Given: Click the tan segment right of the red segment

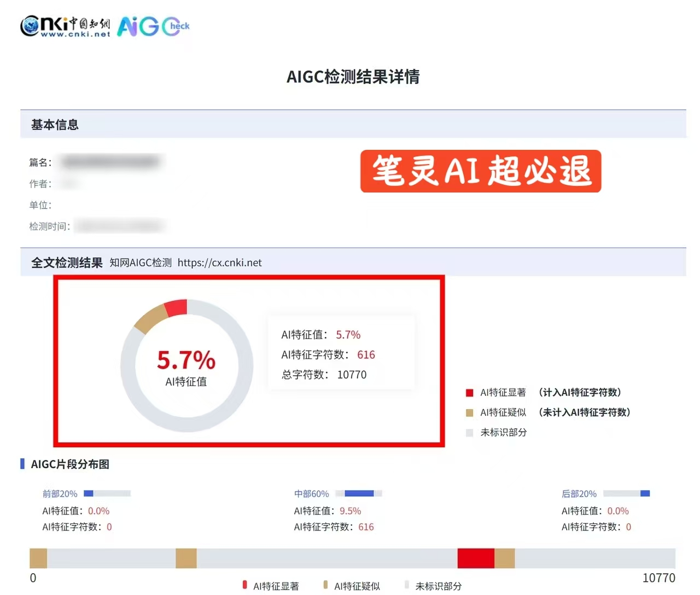Looking at the screenshot, I should point(505,558).
